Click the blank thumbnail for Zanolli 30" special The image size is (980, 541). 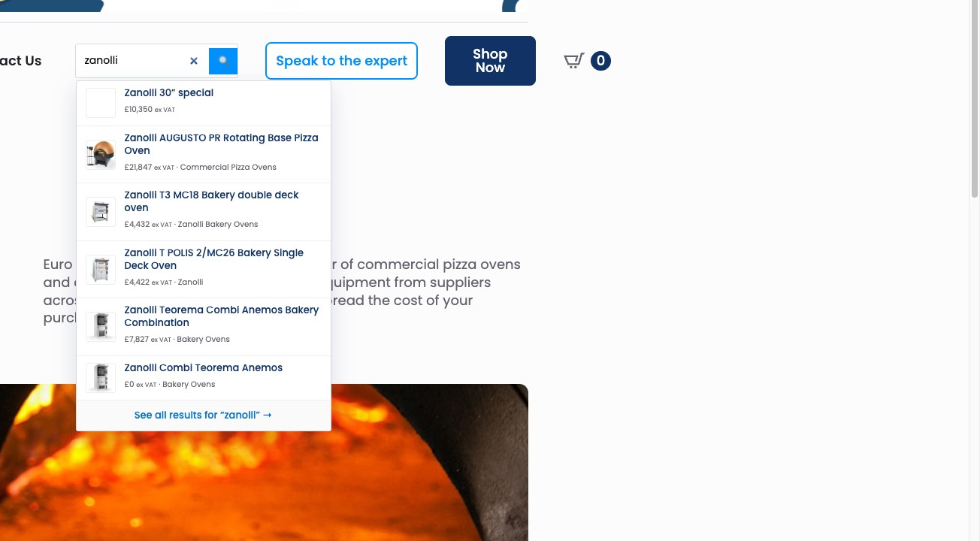coord(101,103)
